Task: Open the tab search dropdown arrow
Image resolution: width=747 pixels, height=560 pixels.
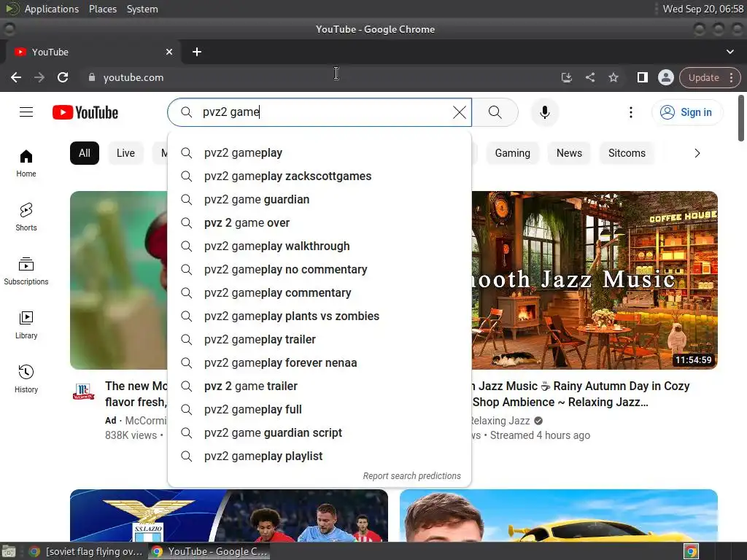Action: [x=729, y=52]
